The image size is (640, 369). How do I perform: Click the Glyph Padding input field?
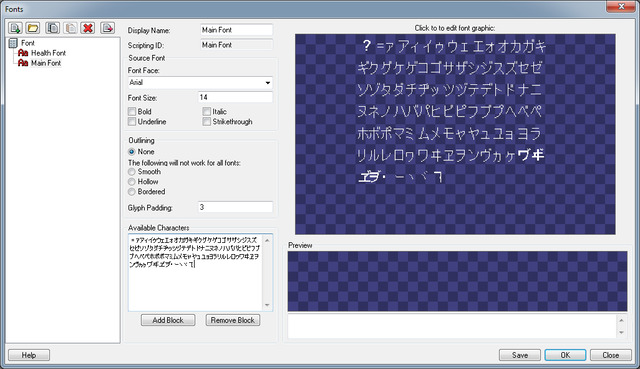pyautogui.click(x=235, y=207)
